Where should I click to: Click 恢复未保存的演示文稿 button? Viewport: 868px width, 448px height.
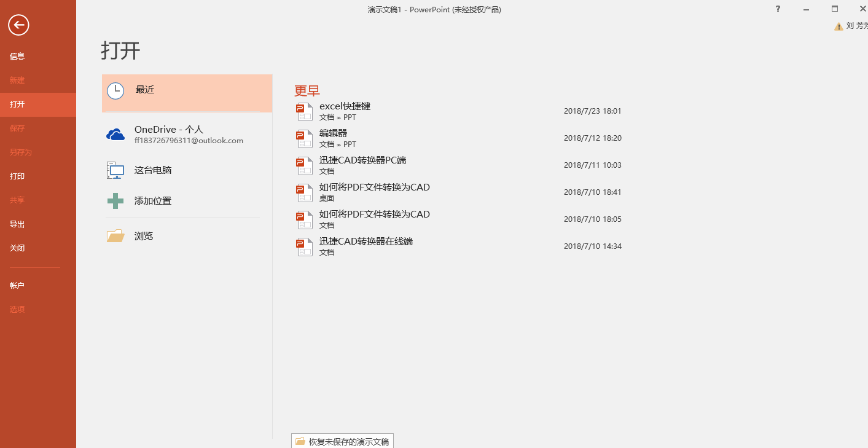point(342,441)
